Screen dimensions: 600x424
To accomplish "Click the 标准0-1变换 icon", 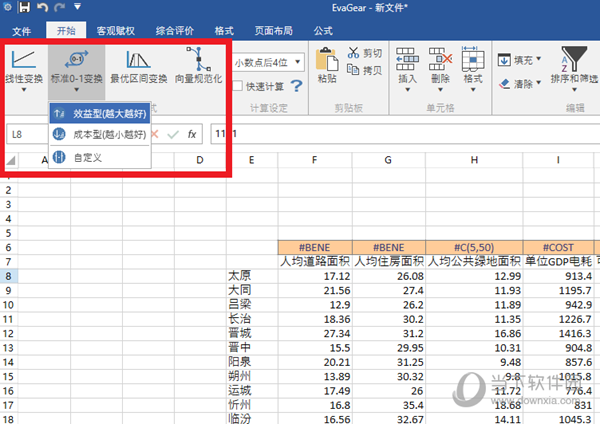I will tap(77, 59).
